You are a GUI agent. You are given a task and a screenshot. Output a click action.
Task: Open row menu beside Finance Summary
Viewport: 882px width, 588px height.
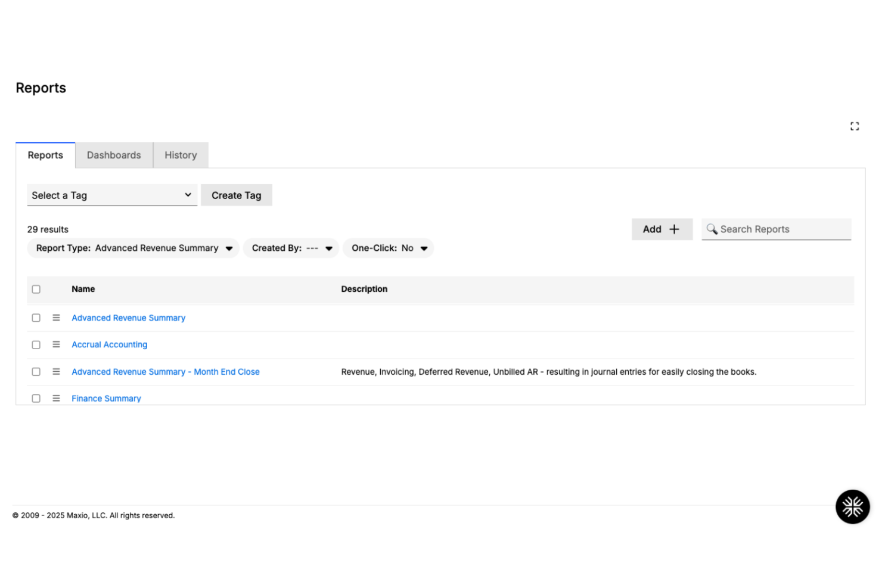click(55, 398)
